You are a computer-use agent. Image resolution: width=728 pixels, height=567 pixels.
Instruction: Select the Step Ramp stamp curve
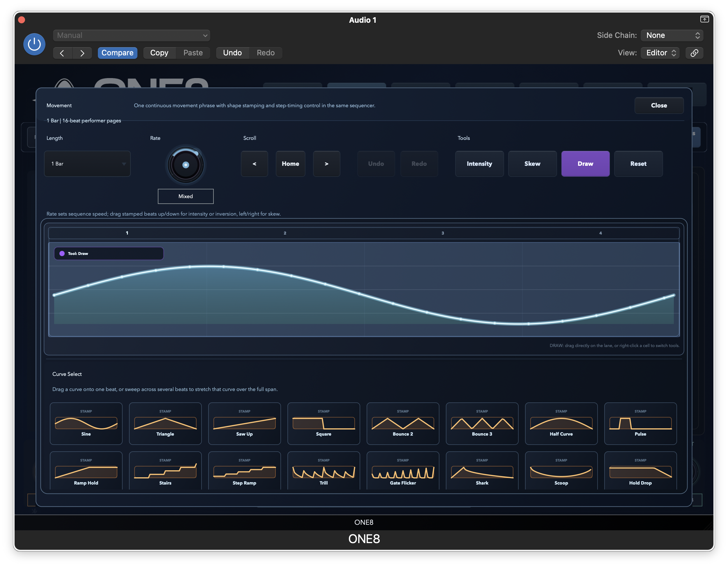[244, 471]
